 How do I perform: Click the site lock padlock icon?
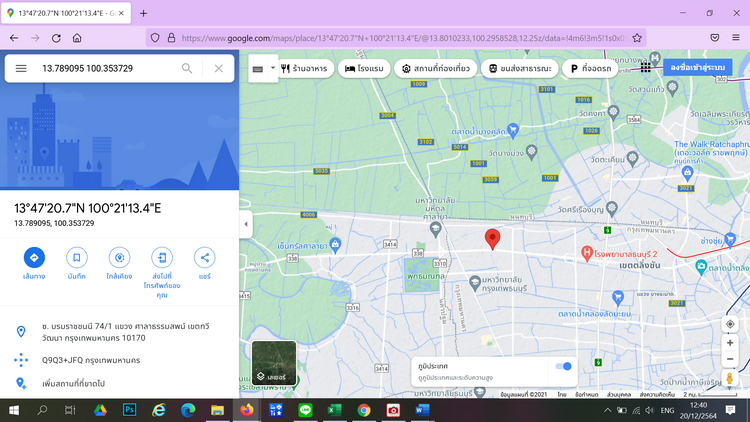click(x=171, y=38)
